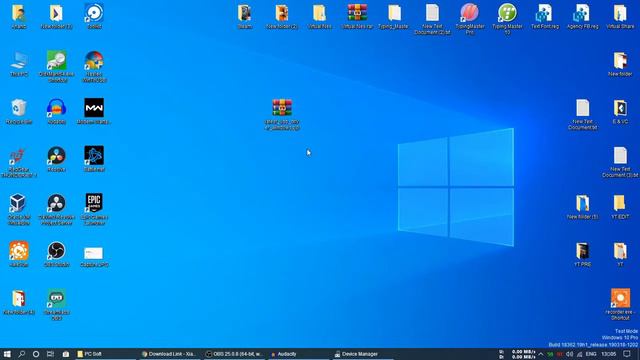Viewport: 640px width, 360px height.
Task: Select the New folder (5) icon
Action: click(582, 207)
